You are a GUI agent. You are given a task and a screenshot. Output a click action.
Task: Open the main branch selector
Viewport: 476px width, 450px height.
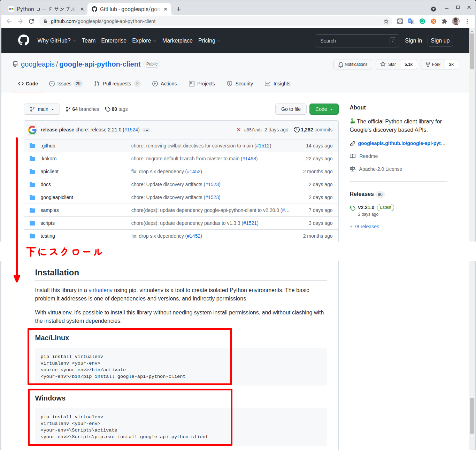pyautogui.click(x=41, y=109)
